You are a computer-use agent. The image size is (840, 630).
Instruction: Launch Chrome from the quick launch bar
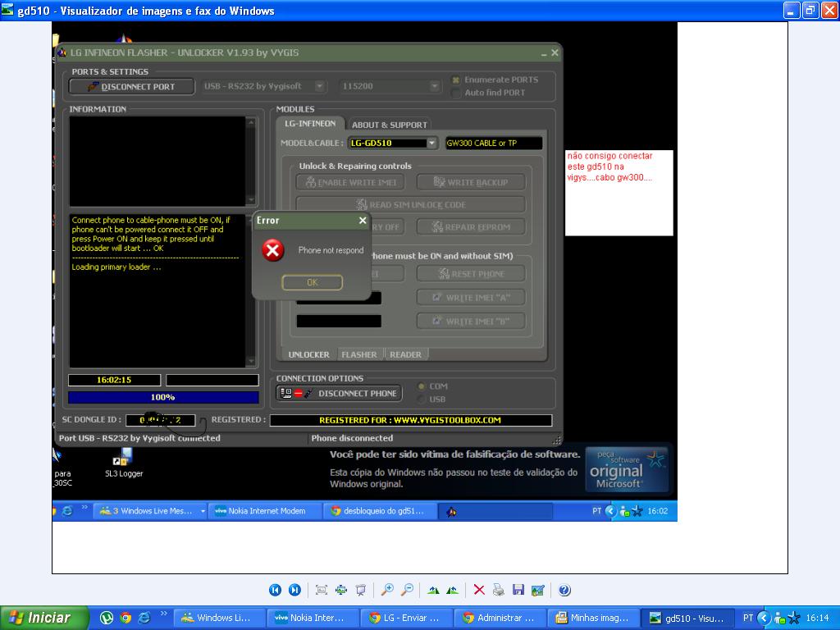(x=126, y=618)
